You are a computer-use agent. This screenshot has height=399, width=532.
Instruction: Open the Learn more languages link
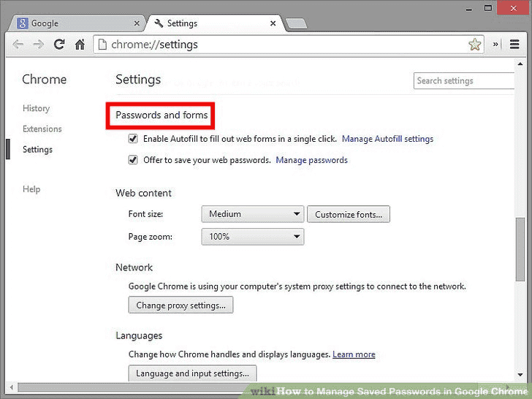point(354,354)
